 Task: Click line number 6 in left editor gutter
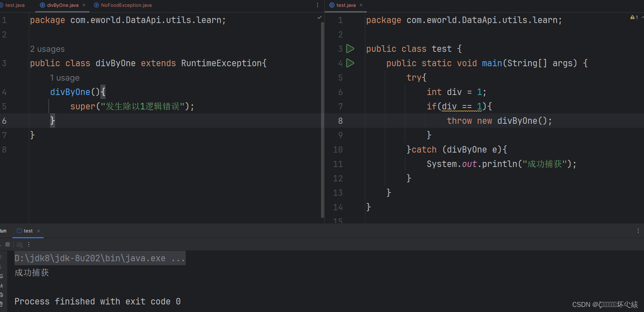[x=4, y=121]
